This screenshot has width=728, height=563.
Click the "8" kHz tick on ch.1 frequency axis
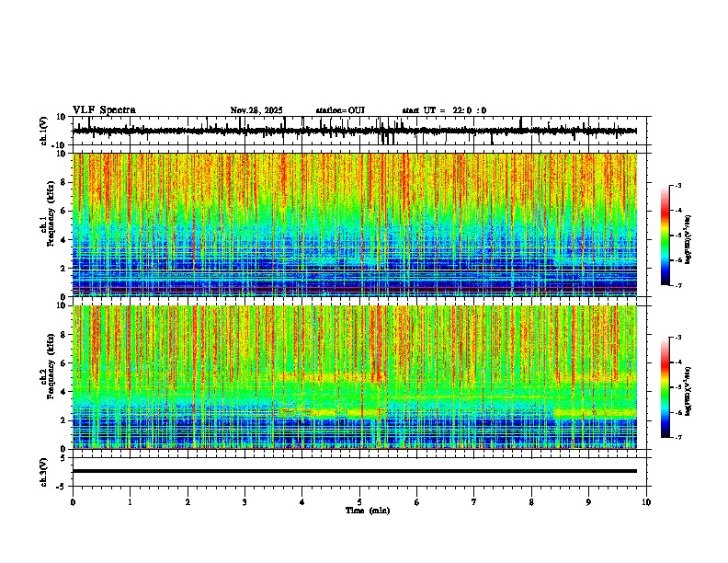64,182
